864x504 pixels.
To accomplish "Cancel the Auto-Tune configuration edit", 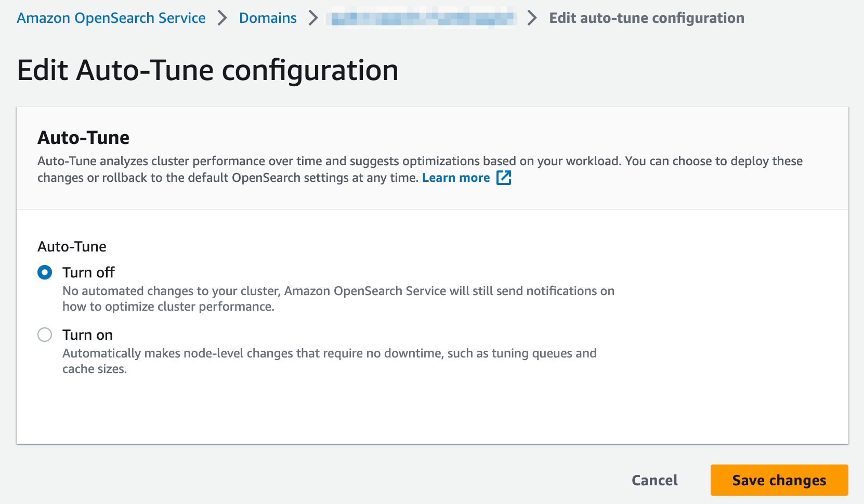I will 654,480.
